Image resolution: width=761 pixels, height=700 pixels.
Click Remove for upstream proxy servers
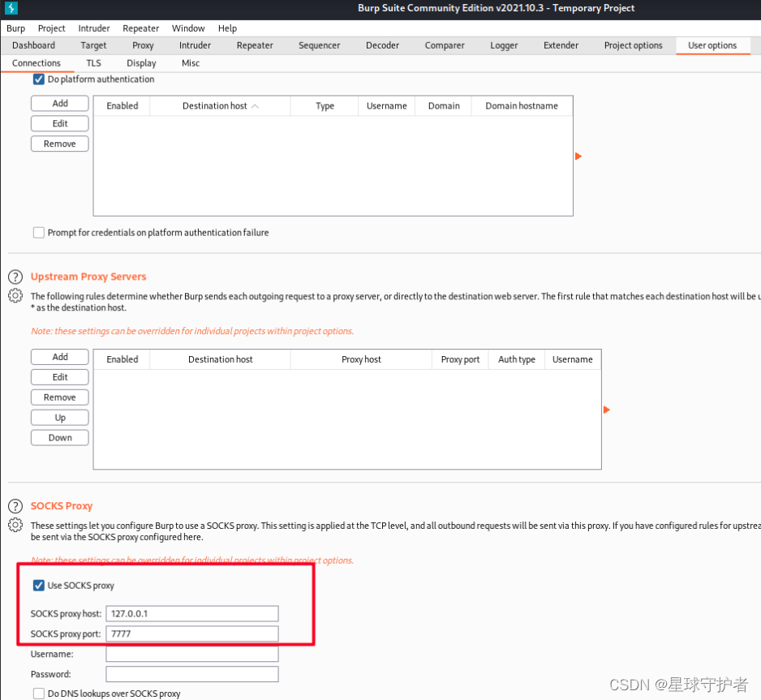coord(60,397)
